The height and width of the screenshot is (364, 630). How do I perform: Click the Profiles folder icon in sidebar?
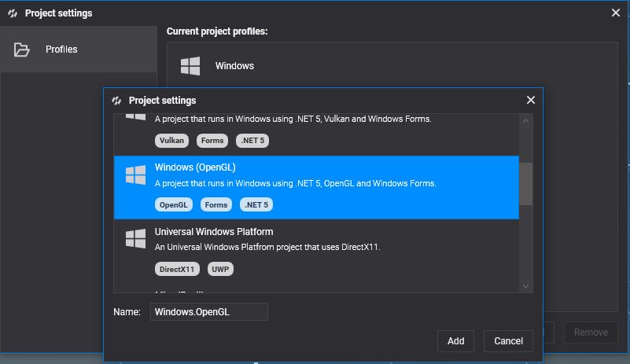pos(22,50)
